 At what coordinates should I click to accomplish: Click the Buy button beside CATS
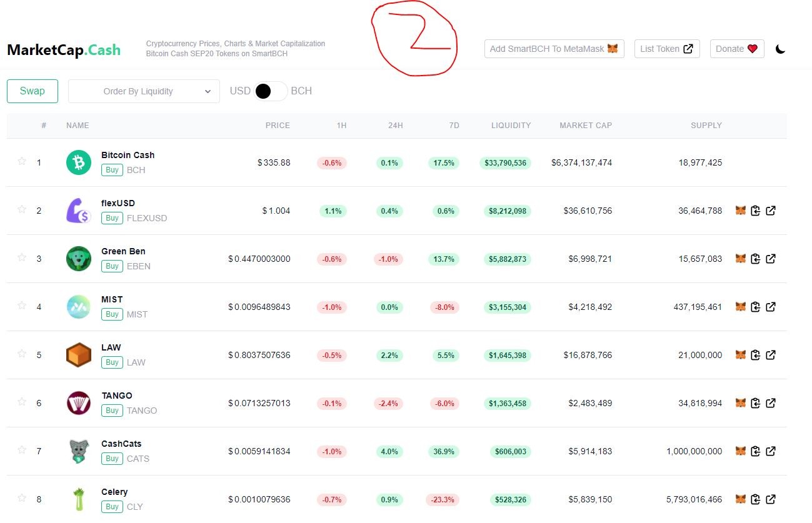112,459
